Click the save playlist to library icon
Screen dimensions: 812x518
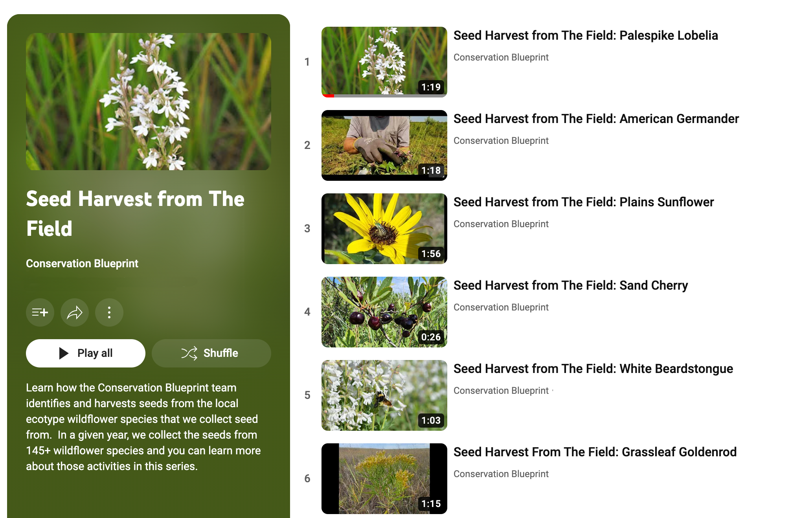(x=40, y=312)
